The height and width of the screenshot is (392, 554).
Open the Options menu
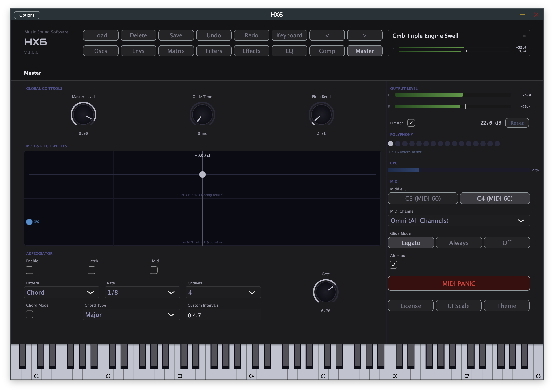tap(27, 15)
